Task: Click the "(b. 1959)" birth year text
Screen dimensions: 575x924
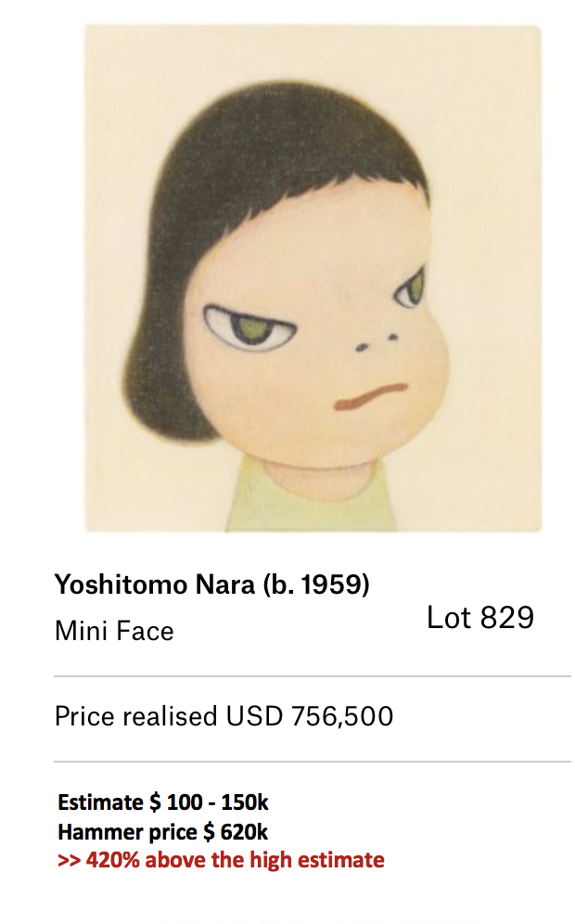Action: coord(316,584)
